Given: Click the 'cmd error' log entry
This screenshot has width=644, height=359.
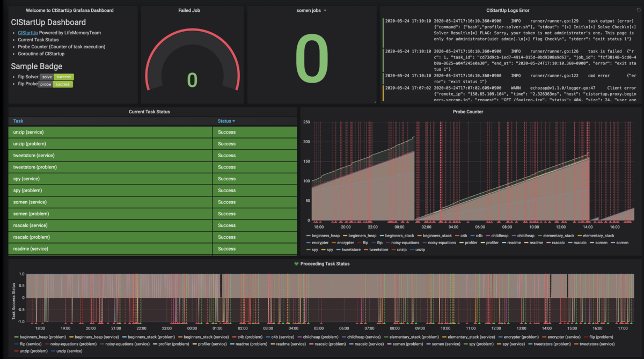Looking at the screenshot, I should [x=511, y=78].
